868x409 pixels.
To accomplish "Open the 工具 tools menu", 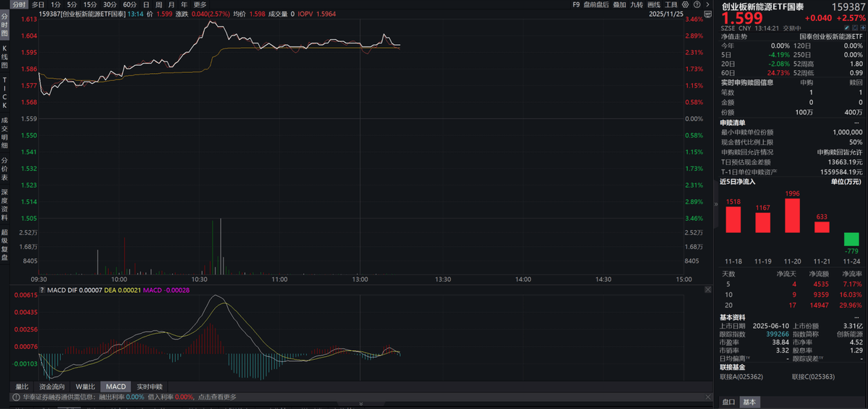I will (671, 4).
